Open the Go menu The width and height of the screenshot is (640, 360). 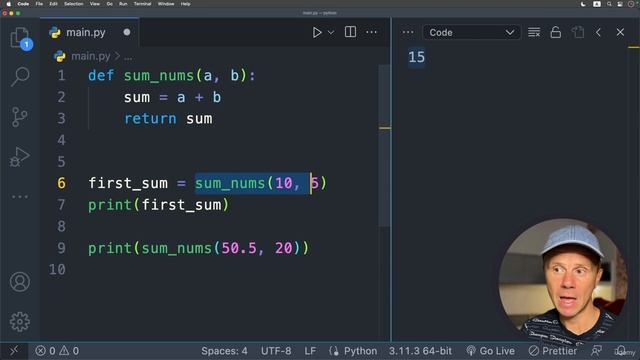(x=109, y=4)
